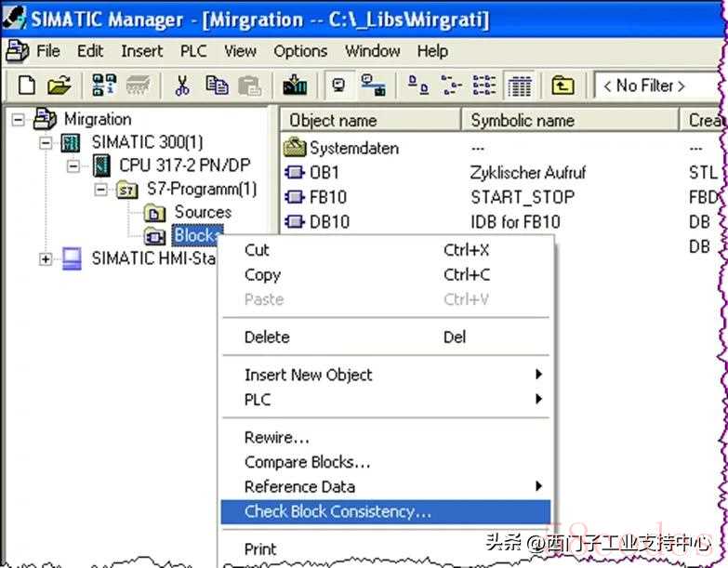
Task: Expand the SIMATIC HMI-Station node
Action: coord(46,259)
